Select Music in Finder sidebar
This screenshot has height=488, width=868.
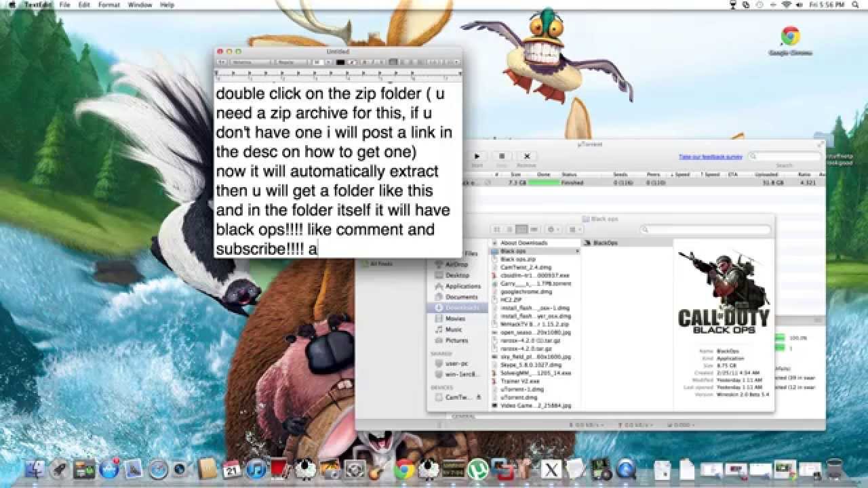pos(454,329)
